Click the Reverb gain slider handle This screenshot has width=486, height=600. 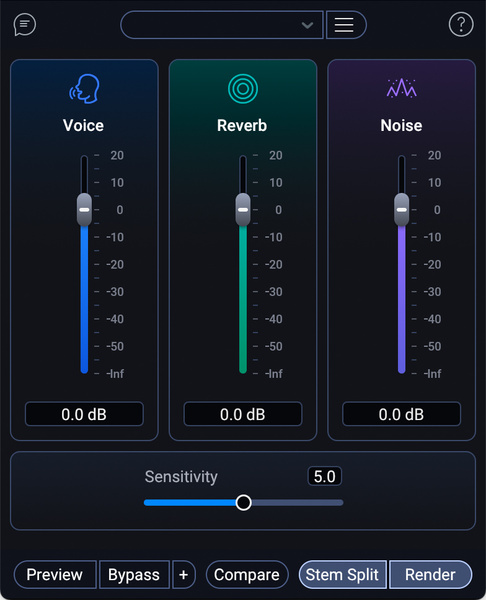[243, 210]
